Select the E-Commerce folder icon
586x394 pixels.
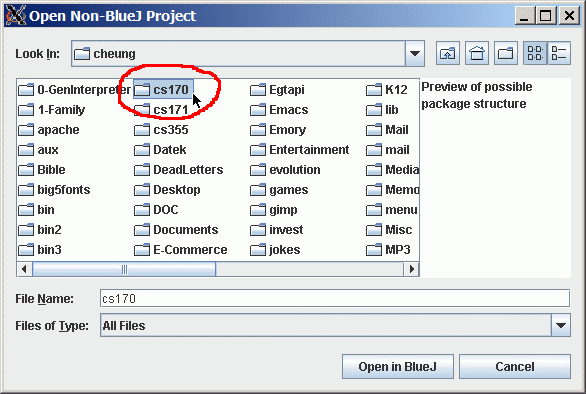pos(142,250)
